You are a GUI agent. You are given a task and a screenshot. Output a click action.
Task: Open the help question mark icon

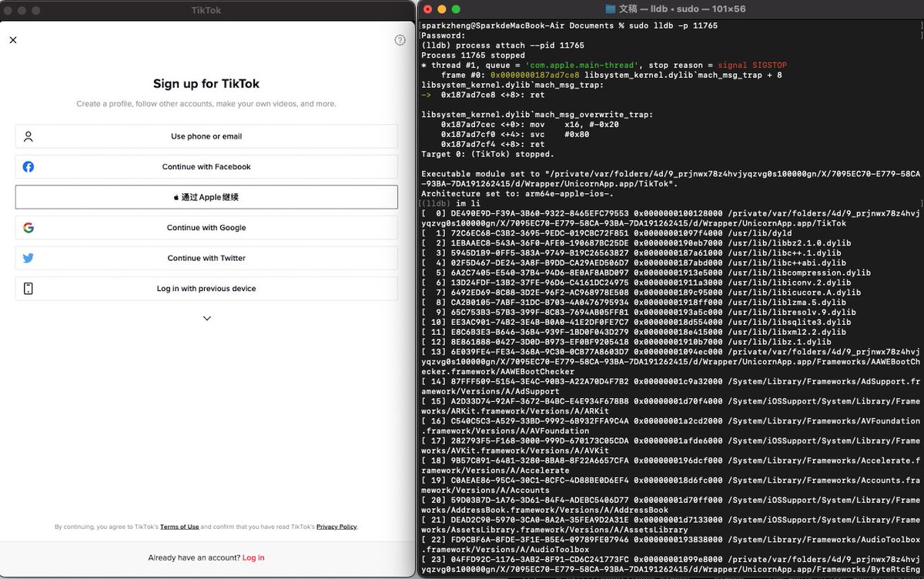tap(400, 40)
